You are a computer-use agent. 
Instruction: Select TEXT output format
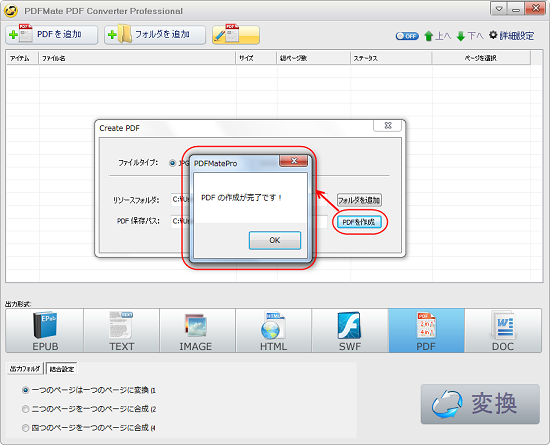121,331
